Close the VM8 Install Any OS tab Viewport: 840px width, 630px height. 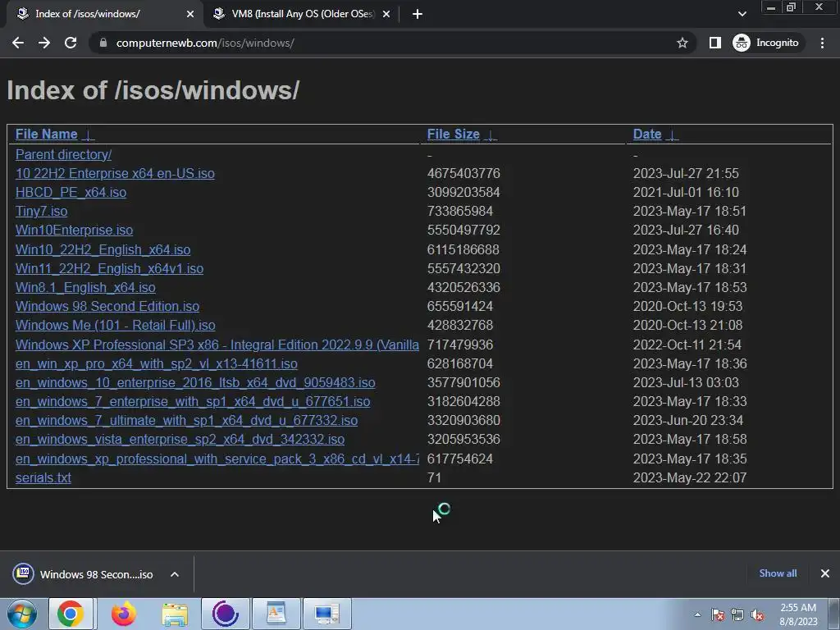tap(386, 14)
